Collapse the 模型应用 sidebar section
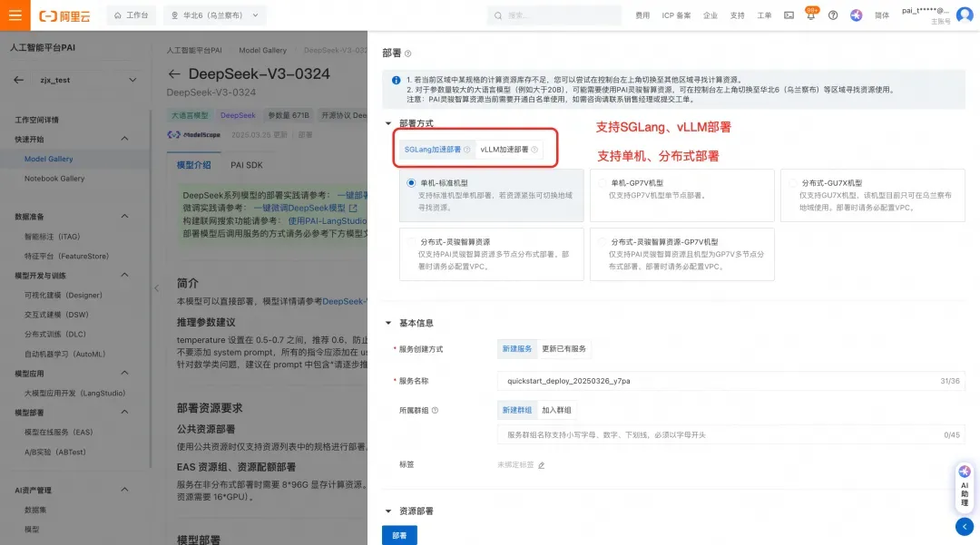Viewport: 980px width, 545px height. pos(124,373)
